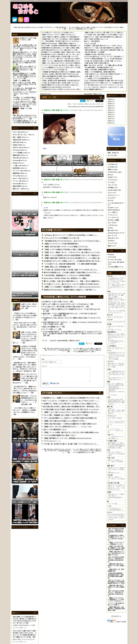The height and width of the screenshot is (644, 138).
Task: Click the チェック button under article title
Action: (x=90, y=101)
